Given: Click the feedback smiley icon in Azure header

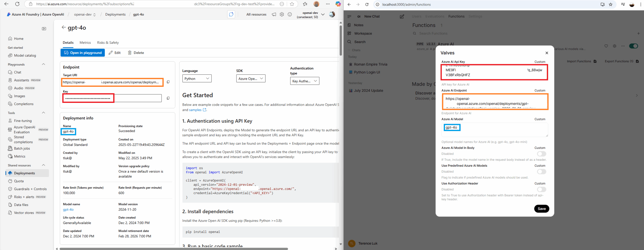Looking at the screenshot, I should coord(290,14).
